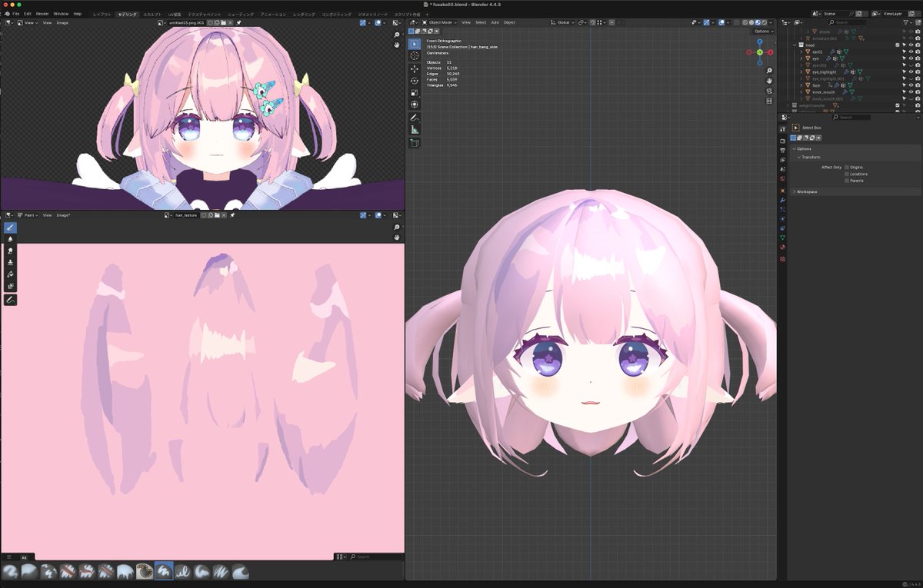Switch to the スカルプト workspace tab
This screenshot has height=588, width=923.
pos(152,14)
